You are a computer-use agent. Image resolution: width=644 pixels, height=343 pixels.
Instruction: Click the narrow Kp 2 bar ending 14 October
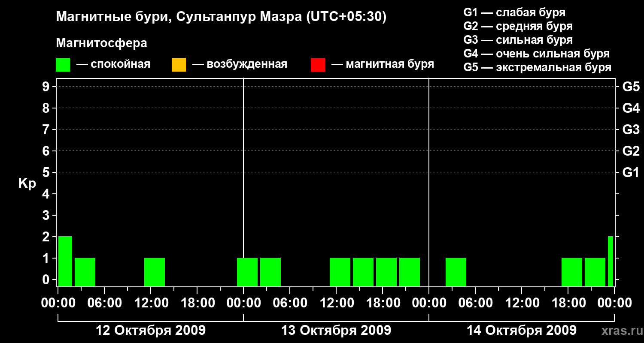point(611,261)
